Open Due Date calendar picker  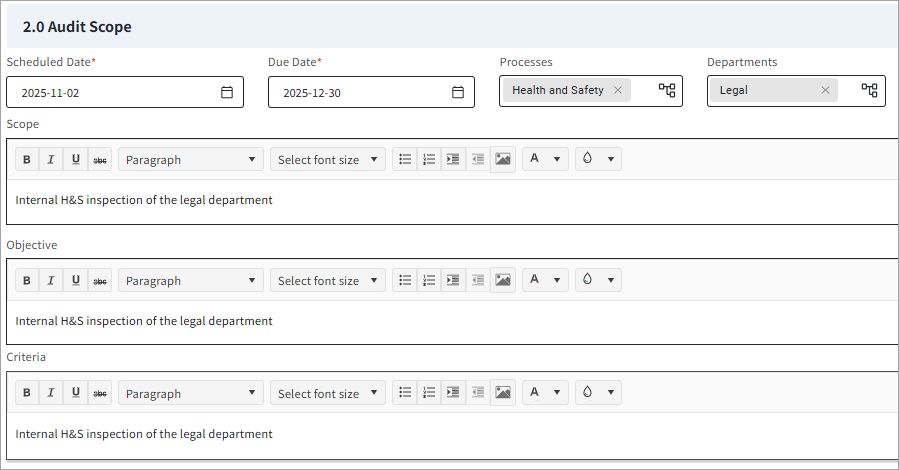tap(458, 92)
